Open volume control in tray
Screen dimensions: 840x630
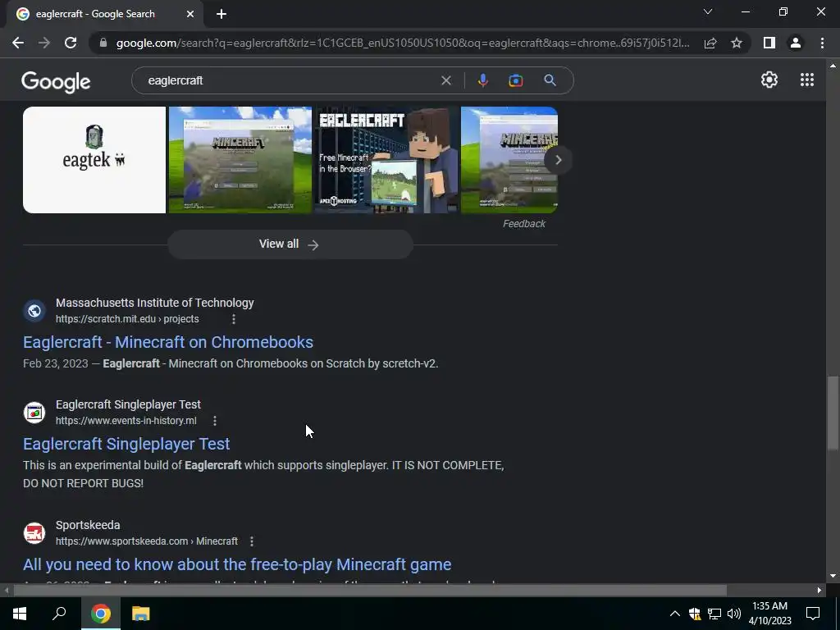734,614
